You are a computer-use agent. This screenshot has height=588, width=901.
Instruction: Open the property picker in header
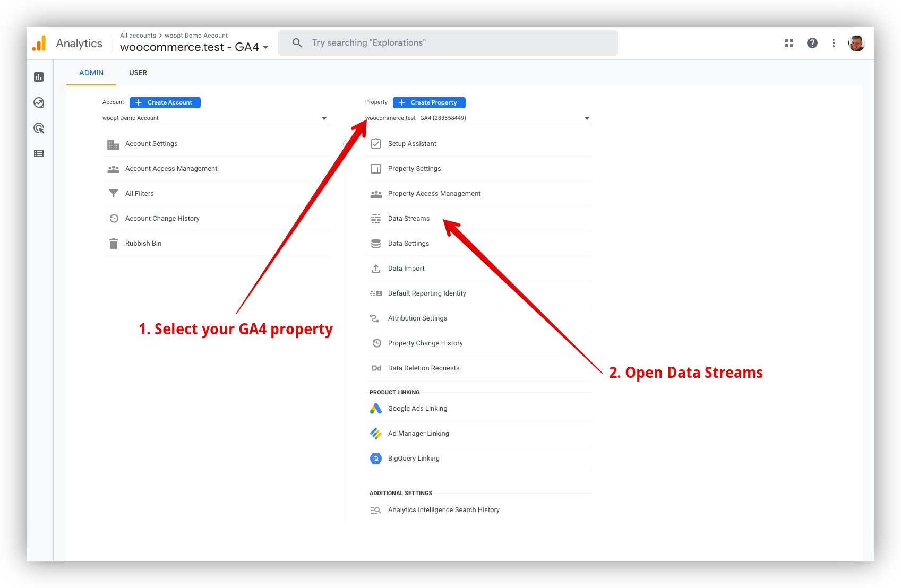point(194,47)
